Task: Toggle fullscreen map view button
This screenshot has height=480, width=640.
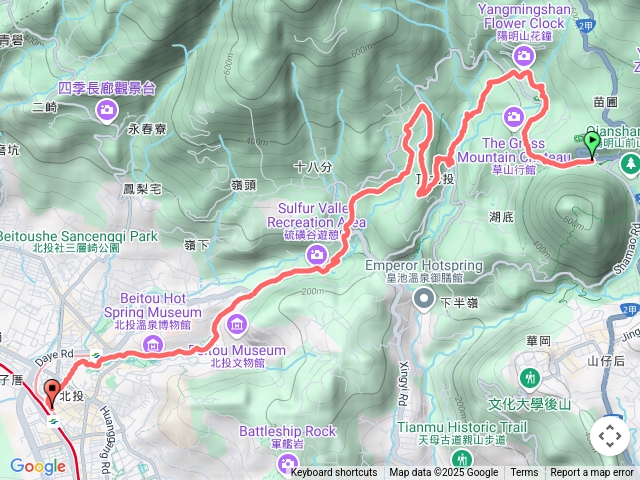Action: click(610, 436)
